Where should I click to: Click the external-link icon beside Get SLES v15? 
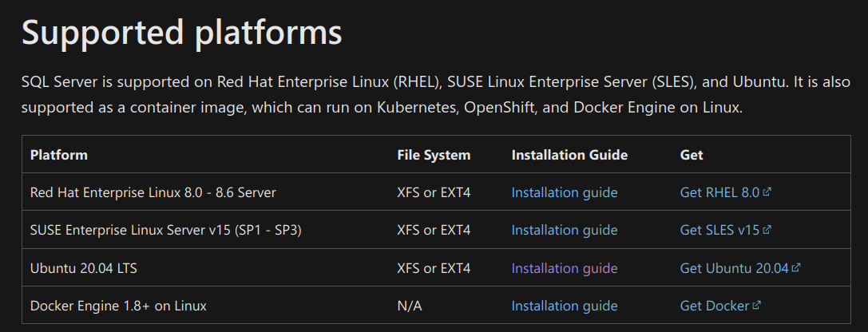tap(767, 230)
